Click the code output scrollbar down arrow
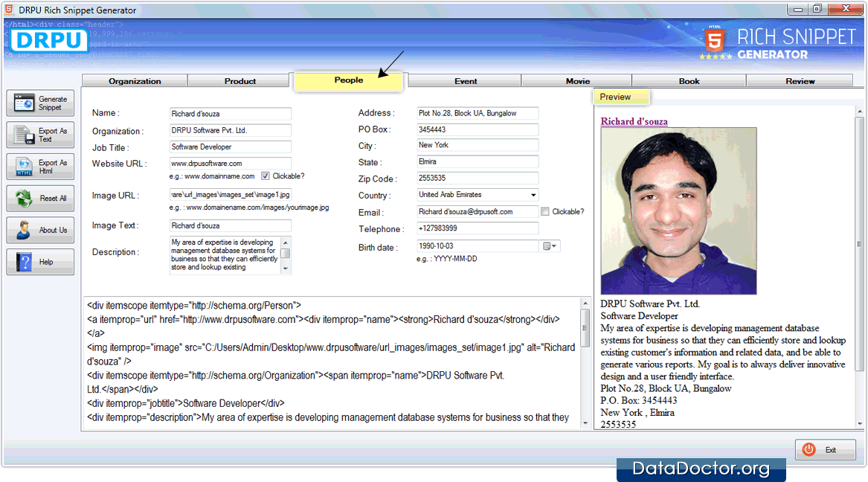 [x=585, y=423]
